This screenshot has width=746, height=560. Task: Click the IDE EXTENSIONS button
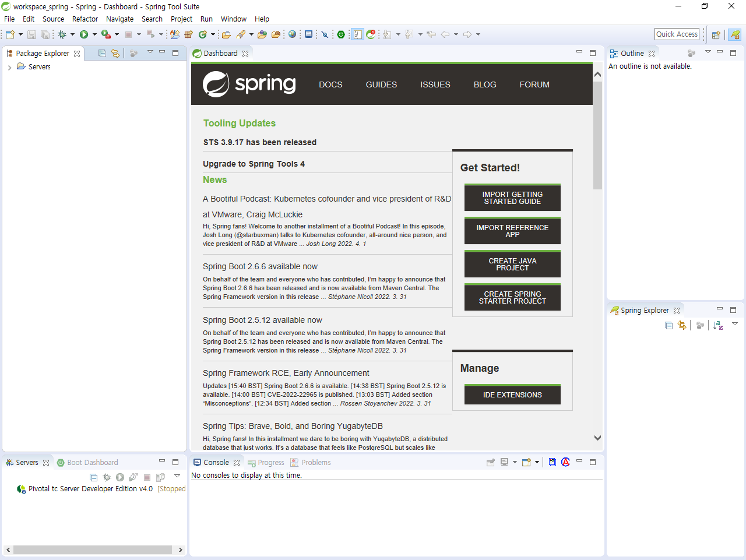pos(512,395)
